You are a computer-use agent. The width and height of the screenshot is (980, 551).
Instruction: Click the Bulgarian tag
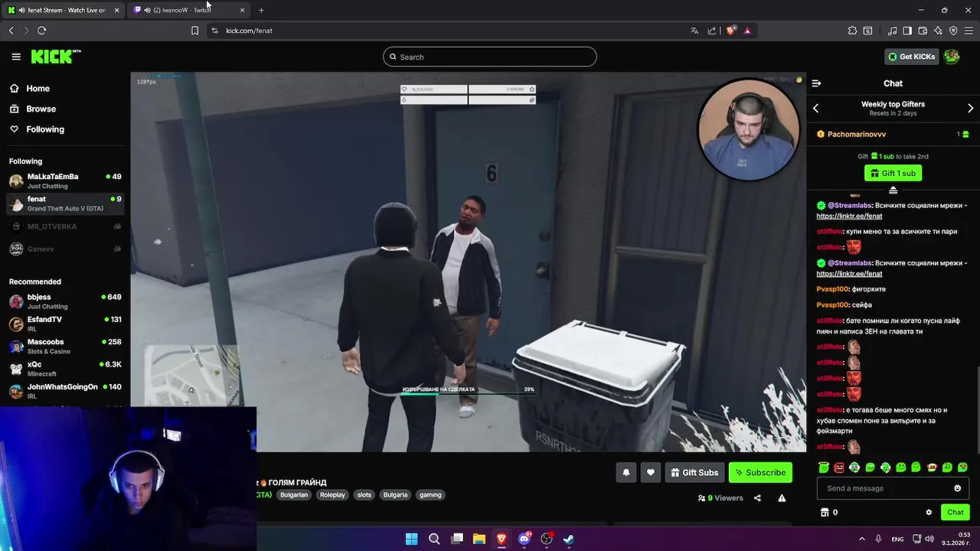point(294,495)
